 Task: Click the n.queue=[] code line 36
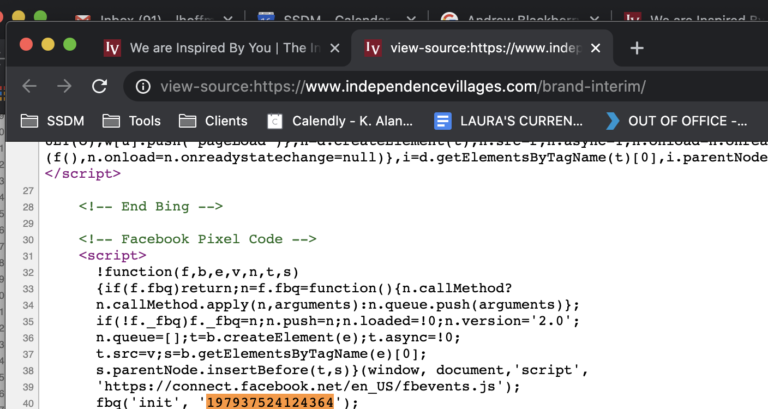pyautogui.click(x=278, y=337)
